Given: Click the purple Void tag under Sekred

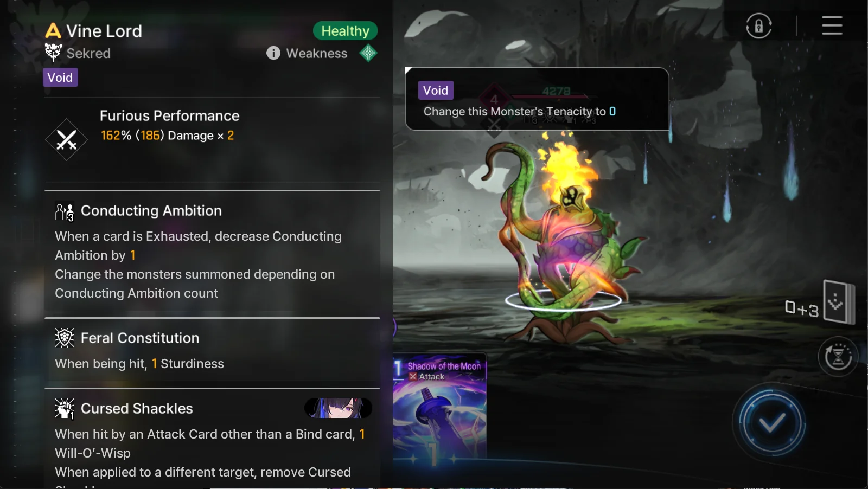Looking at the screenshot, I should (60, 78).
